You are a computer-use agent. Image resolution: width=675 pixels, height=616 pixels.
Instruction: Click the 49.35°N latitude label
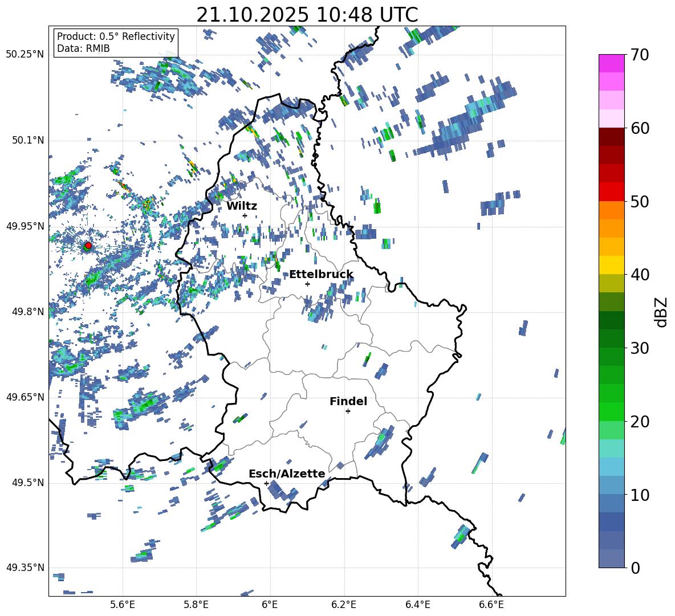[x=25, y=568]
